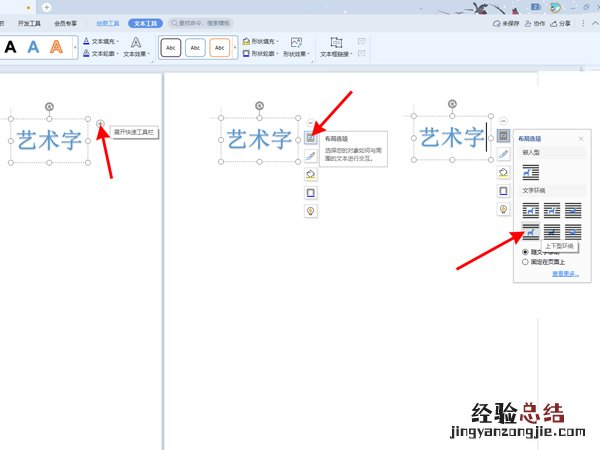
Task: Choose the 嵌入型 inline layout icon
Action: 528,172
